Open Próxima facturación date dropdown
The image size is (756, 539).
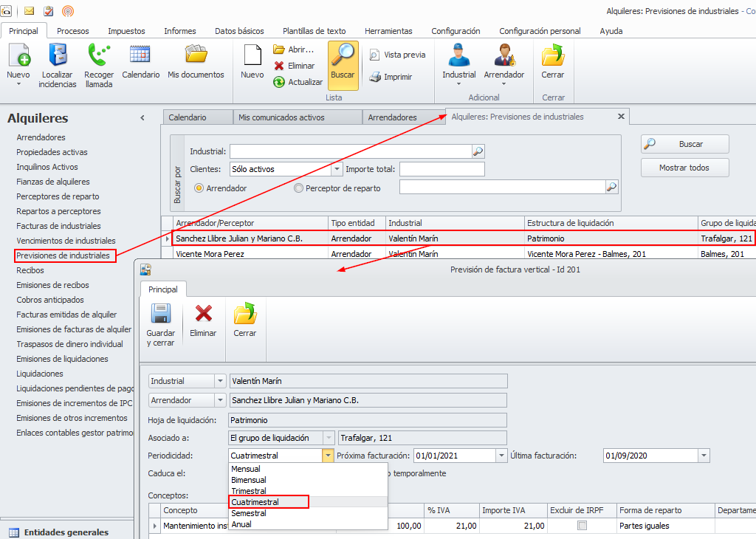(501, 456)
